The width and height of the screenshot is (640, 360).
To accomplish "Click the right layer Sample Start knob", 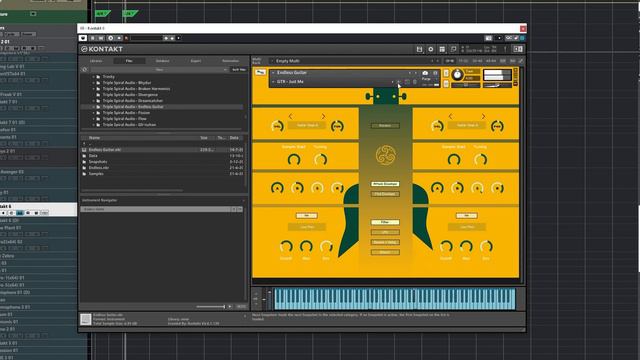I will coord(454,160).
